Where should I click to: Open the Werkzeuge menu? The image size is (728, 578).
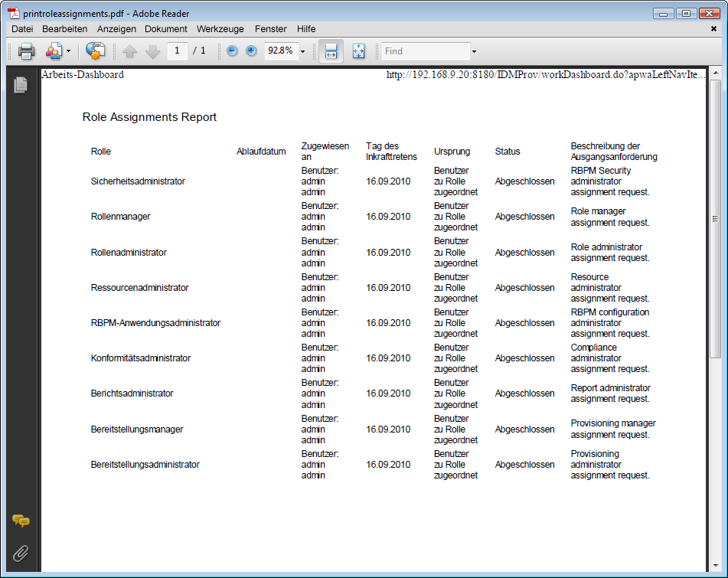point(220,29)
